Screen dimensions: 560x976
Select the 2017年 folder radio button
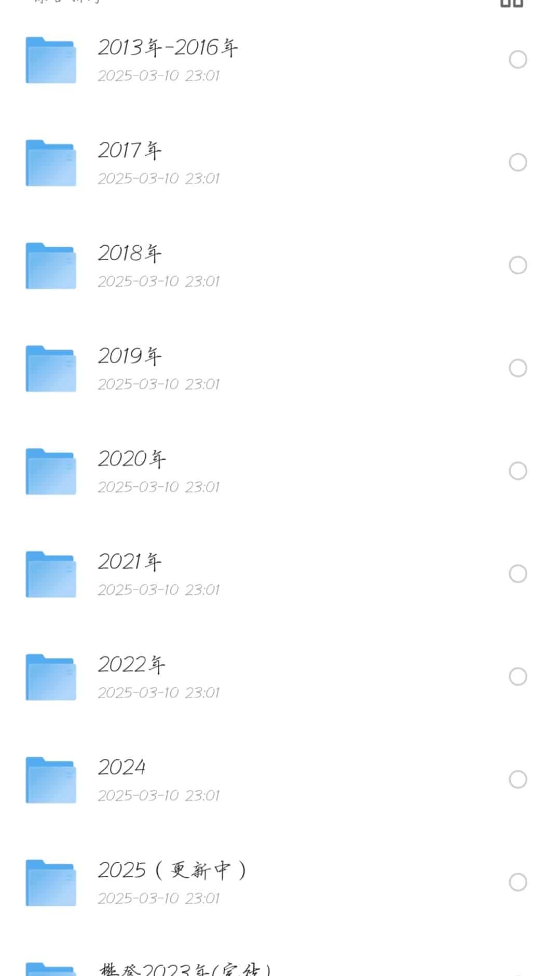pyautogui.click(x=518, y=163)
